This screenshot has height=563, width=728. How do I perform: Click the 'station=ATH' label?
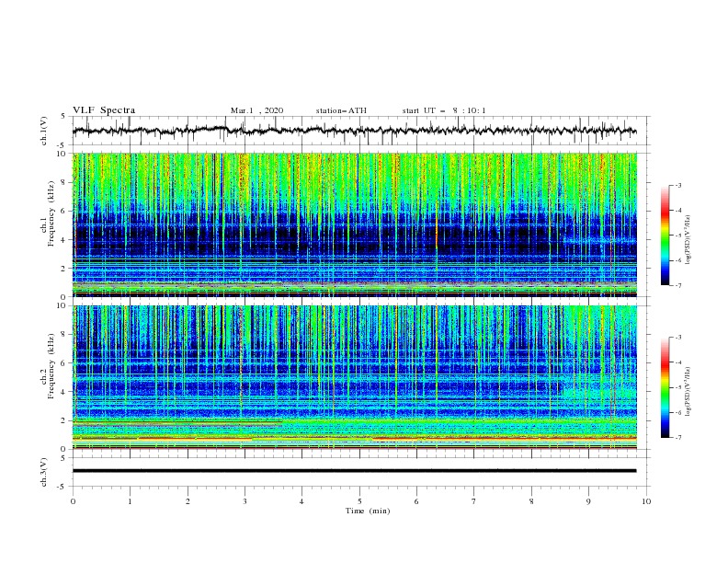coord(341,110)
